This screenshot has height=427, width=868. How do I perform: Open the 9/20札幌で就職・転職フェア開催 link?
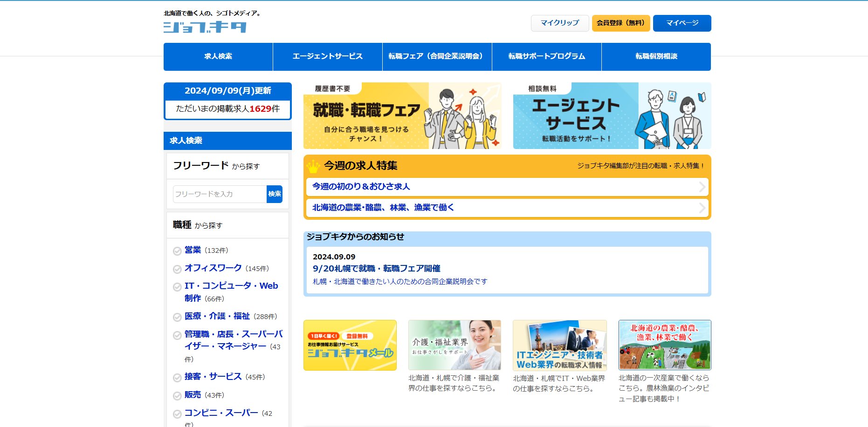click(376, 269)
